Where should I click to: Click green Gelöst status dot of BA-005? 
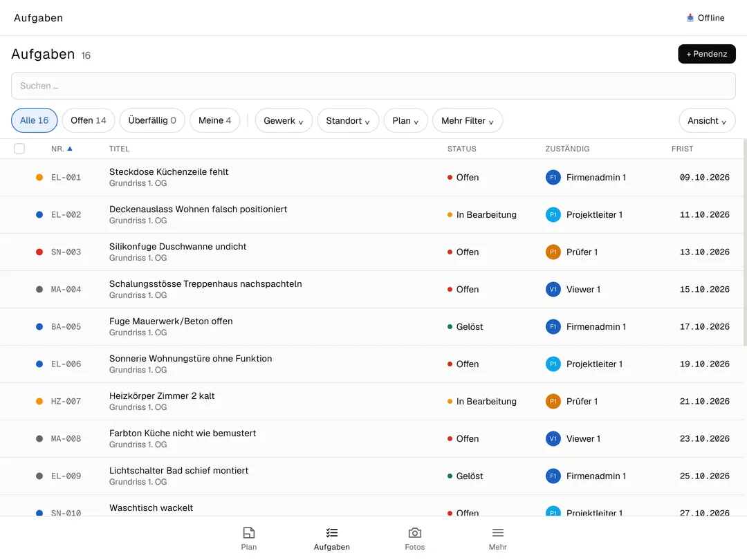[450, 326]
